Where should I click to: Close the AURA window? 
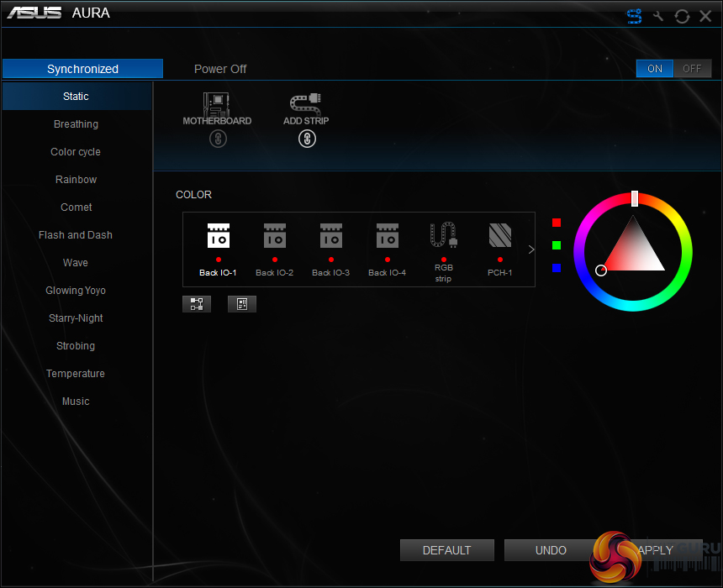pyautogui.click(x=705, y=16)
